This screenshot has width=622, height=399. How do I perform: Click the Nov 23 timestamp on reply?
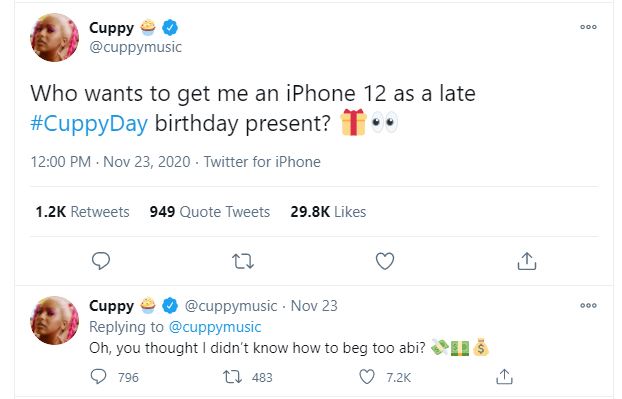click(314, 306)
